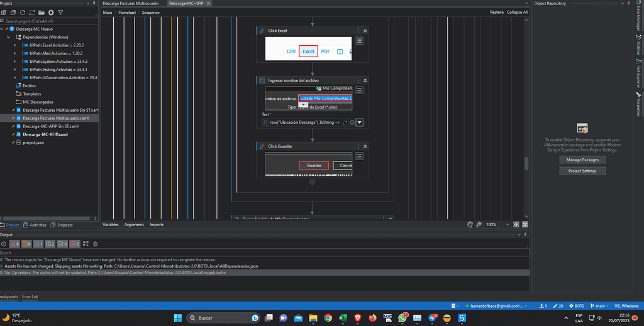The width and height of the screenshot is (644, 326).
Task: Click the Search project input field
Action: pos(44,21)
